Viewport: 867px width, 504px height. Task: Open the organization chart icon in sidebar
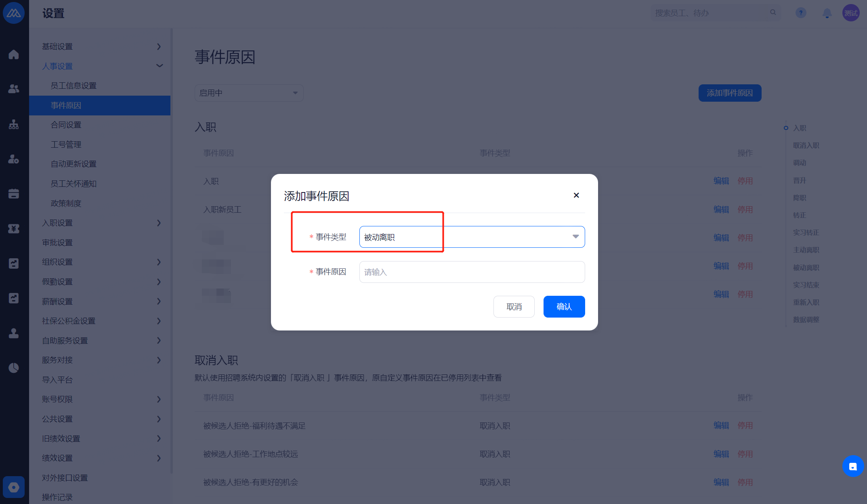coord(14,124)
